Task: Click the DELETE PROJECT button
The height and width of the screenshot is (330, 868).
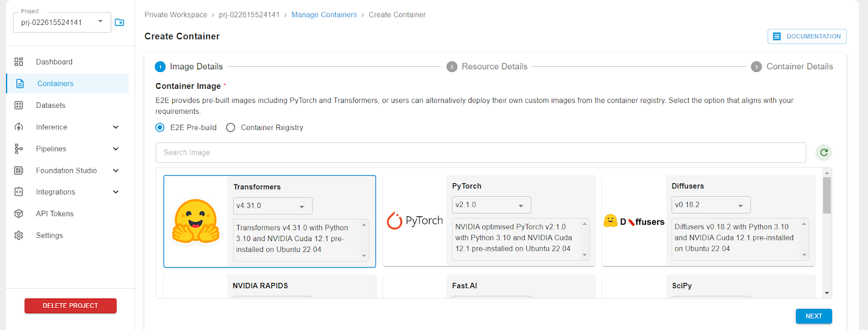Action: click(71, 306)
